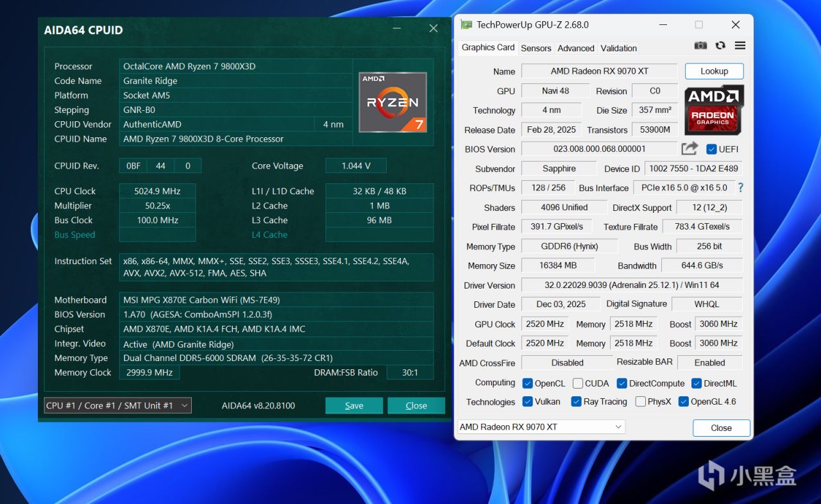
Task: Click the Memory Type value Dual Channel DDR5-6000
Action: (276, 358)
